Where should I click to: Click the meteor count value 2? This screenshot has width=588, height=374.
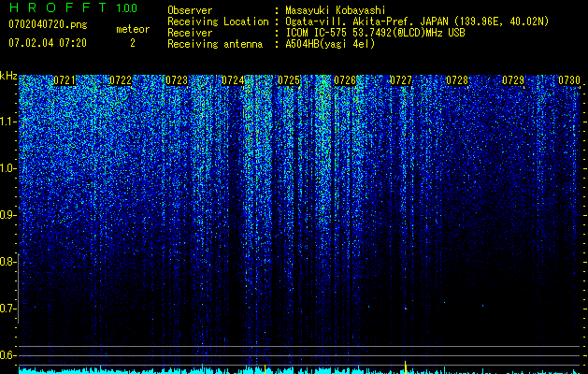[133, 43]
